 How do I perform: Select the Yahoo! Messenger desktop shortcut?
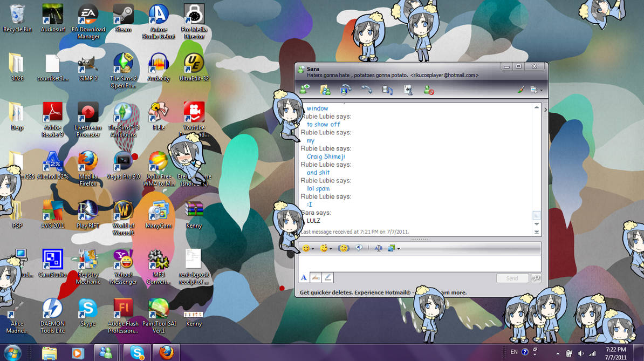(x=123, y=267)
